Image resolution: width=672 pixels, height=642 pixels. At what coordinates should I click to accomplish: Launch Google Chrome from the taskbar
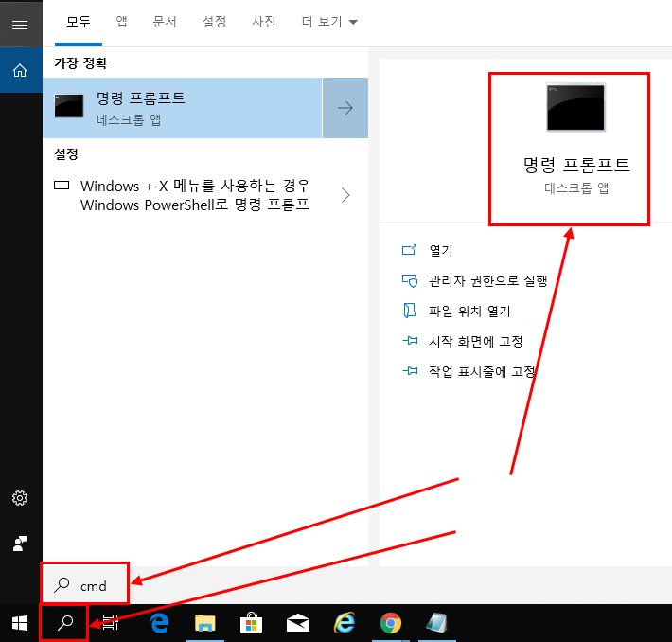[x=391, y=623]
